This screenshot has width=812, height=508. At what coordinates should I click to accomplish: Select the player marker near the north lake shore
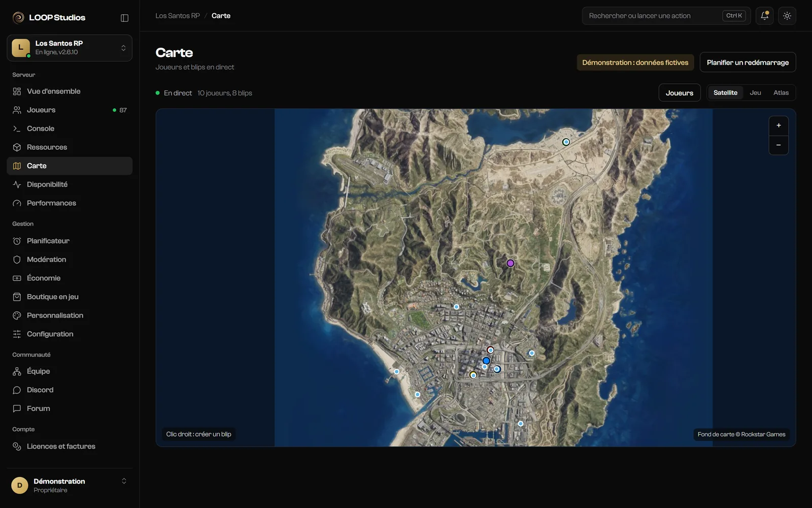[566, 142]
